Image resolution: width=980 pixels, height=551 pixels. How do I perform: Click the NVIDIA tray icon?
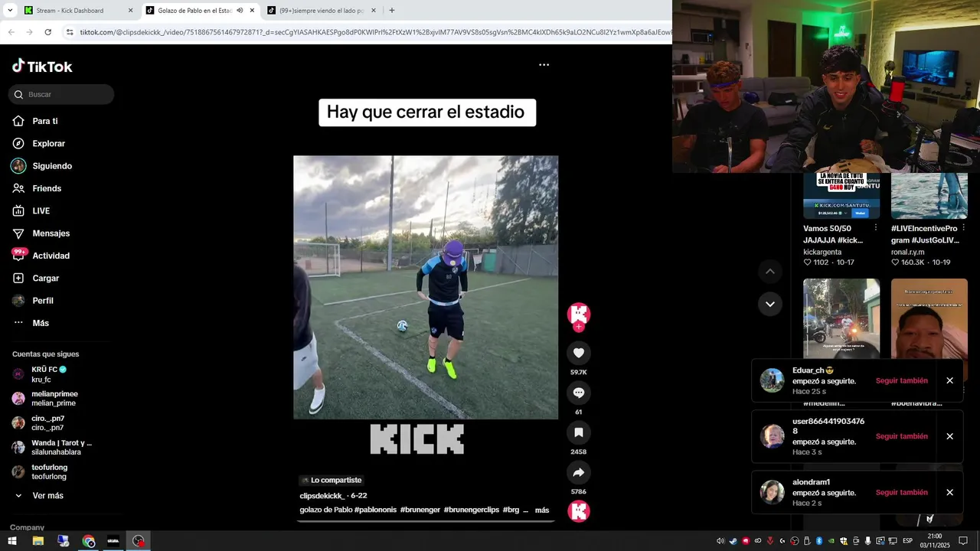coord(831,541)
